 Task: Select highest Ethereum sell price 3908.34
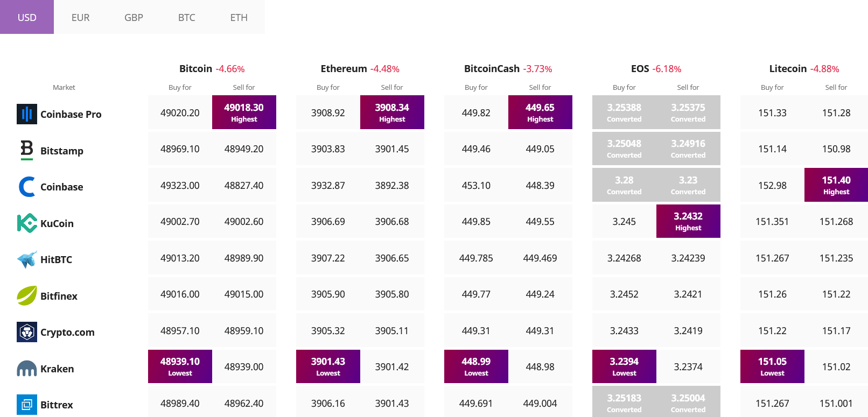pos(392,112)
